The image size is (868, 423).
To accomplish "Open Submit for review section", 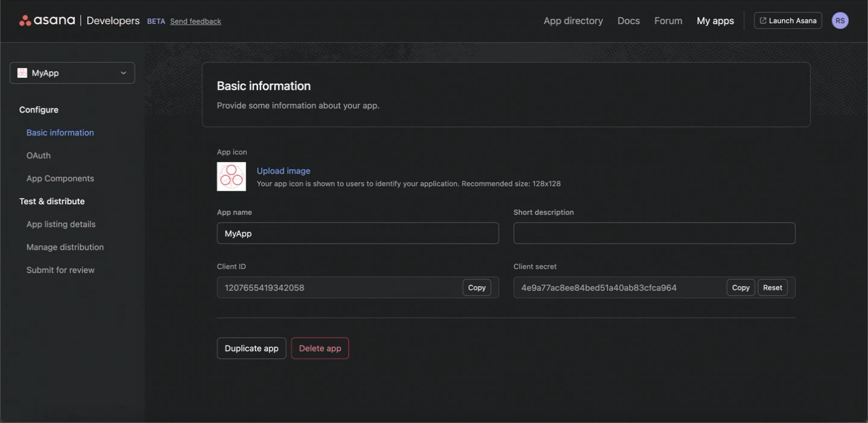I will pos(60,270).
